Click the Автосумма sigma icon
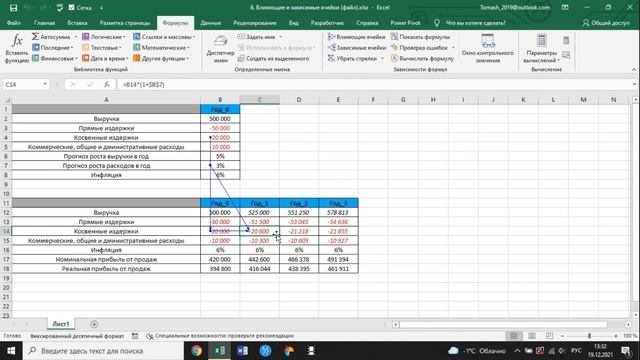This screenshot has width=640, height=360. pyautogui.click(x=36, y=37)
